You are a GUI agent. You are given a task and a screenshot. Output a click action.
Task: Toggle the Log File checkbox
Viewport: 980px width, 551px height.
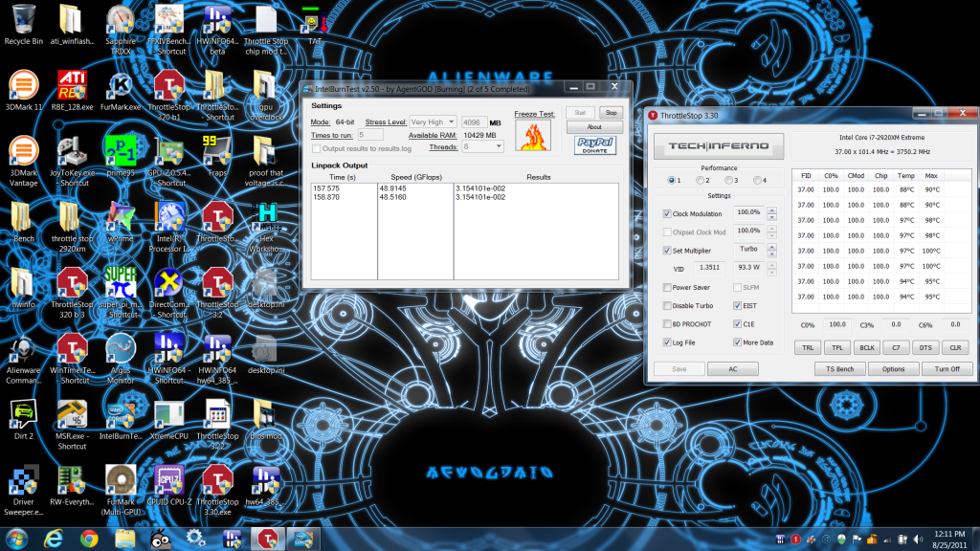tap(667, 342)
